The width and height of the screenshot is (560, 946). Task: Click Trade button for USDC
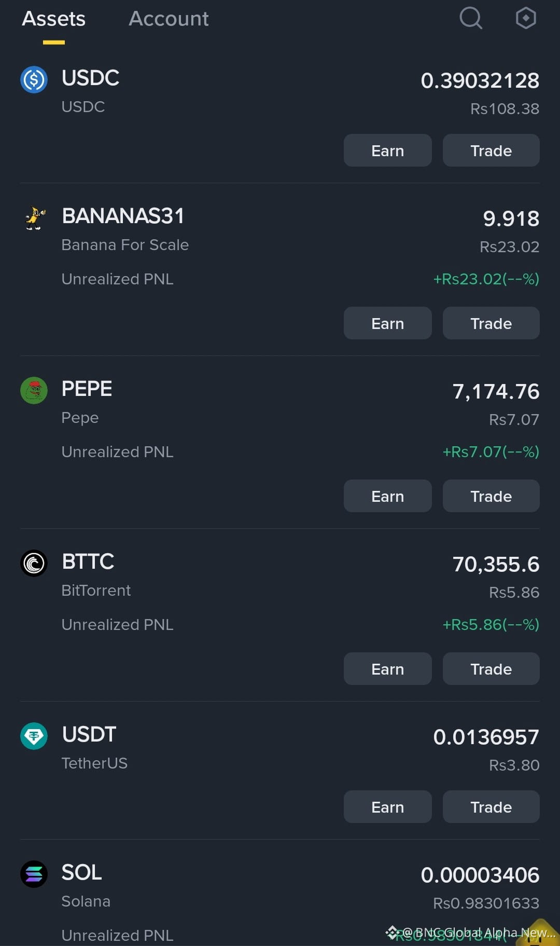491,150
